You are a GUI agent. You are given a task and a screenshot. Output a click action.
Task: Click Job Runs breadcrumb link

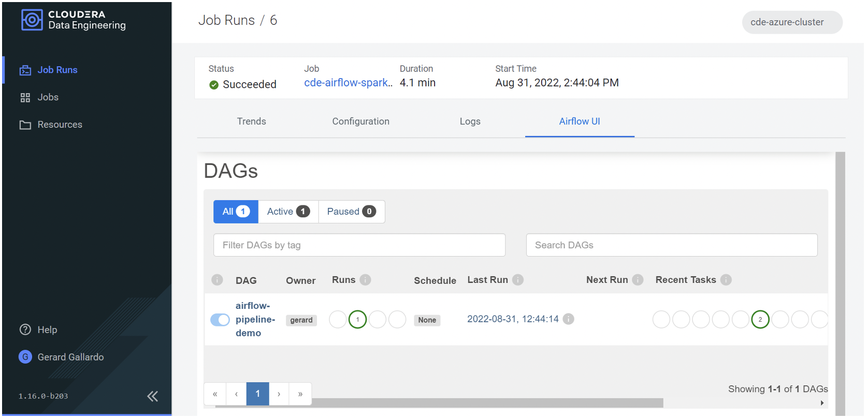[227, 20]
